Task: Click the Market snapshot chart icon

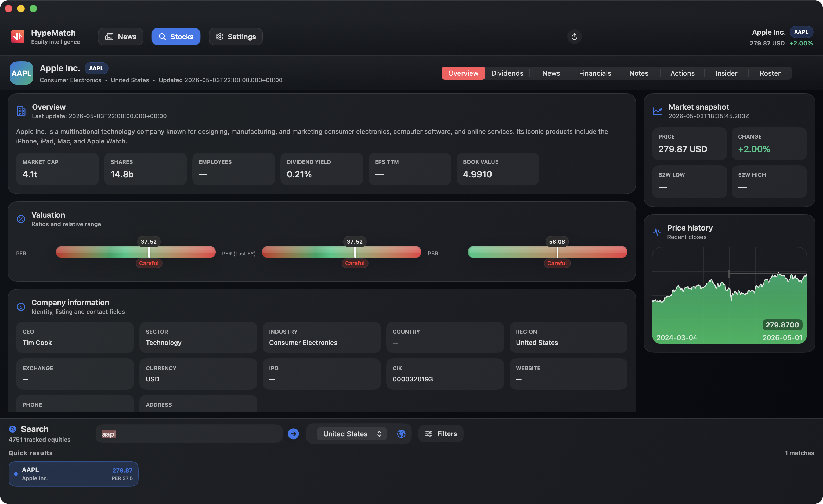Action: click(657, 111)
